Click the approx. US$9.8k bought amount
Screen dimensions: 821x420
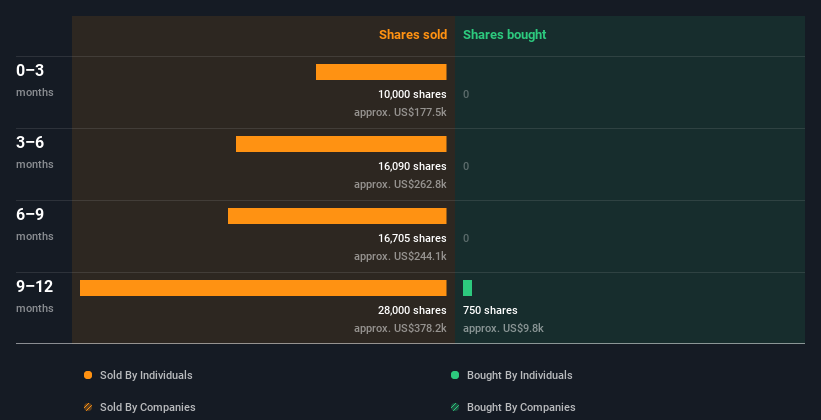503,328
